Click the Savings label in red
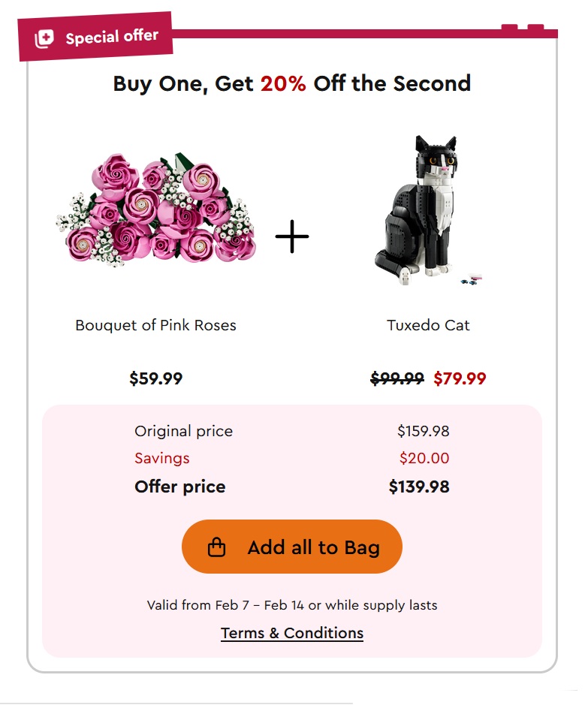Image resolution: width=588 pixels, height=705 pixels. tap(162, 458)
